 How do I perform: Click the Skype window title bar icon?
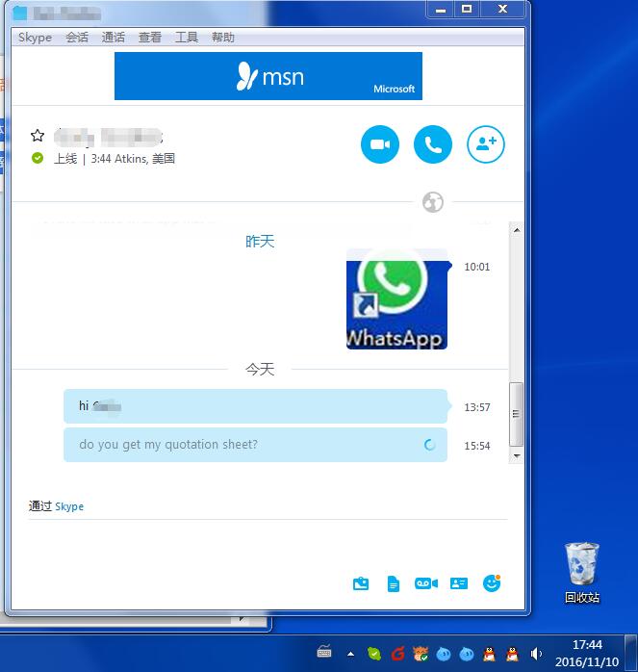pos(19,13)
